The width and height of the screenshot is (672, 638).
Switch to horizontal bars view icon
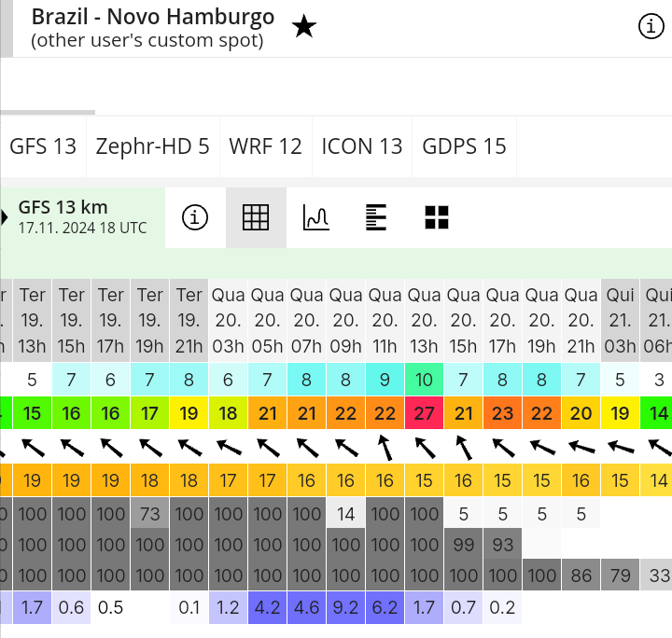point(376,217)
